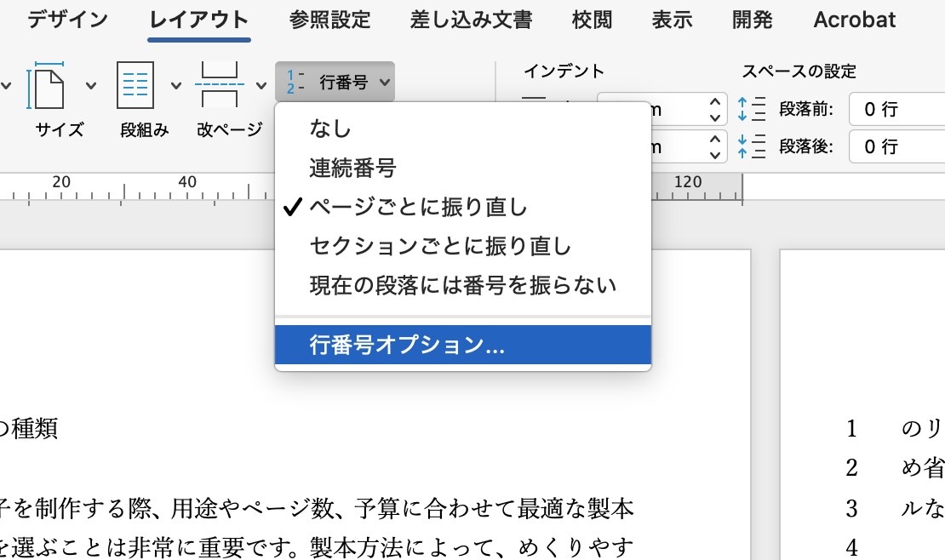Expand the 段組み dropdown arrow
The image size is (945, 560).
point(176,86)
